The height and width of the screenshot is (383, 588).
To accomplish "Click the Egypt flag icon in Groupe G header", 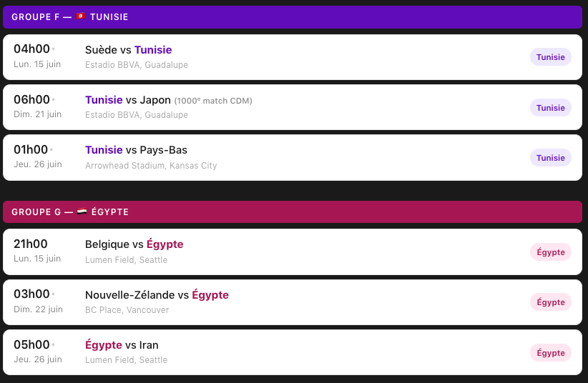I will (x=82, y=212).
